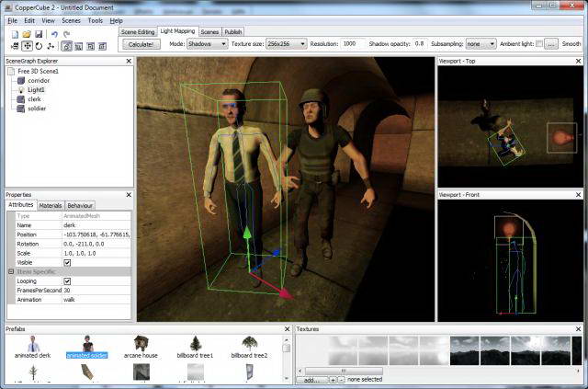Open the Scenes menu
The width and height of the screenshot is (588, 389).
[x=71, y=20]
